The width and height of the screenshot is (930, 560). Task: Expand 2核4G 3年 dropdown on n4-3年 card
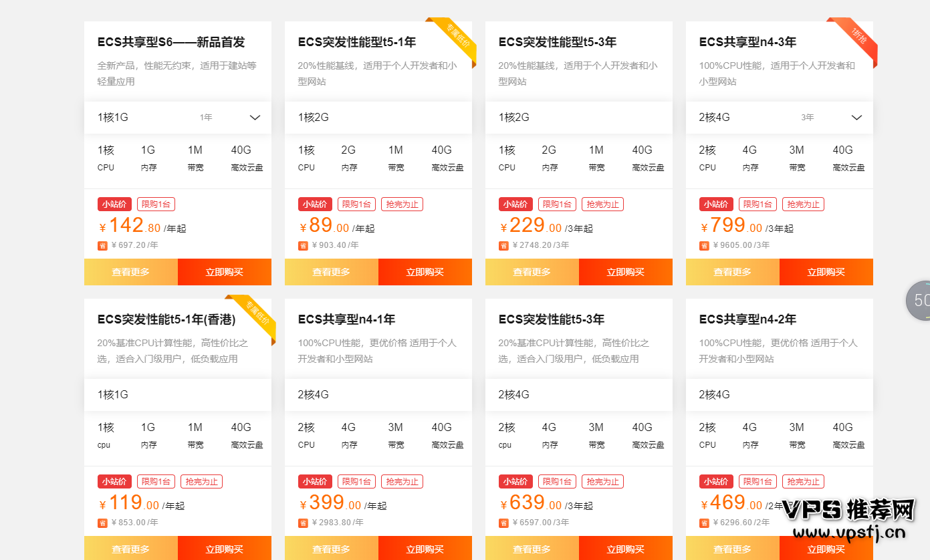pyautogui.click(x=780, y=118)
